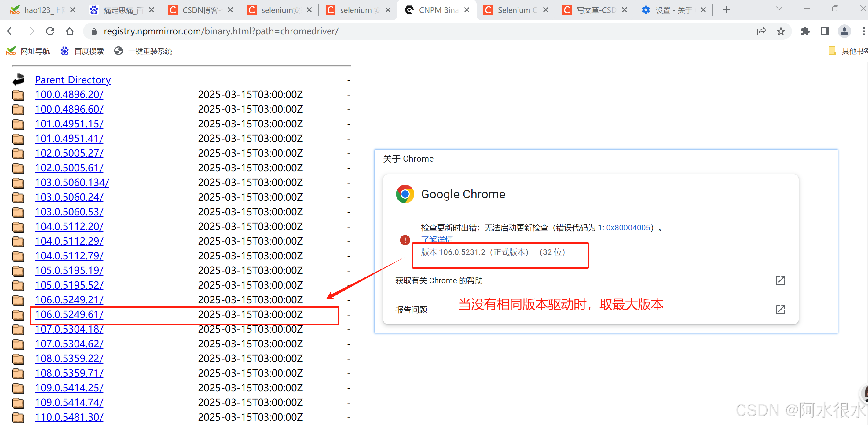
Task: View site information via the padlock icon
Action: point(94,31)
